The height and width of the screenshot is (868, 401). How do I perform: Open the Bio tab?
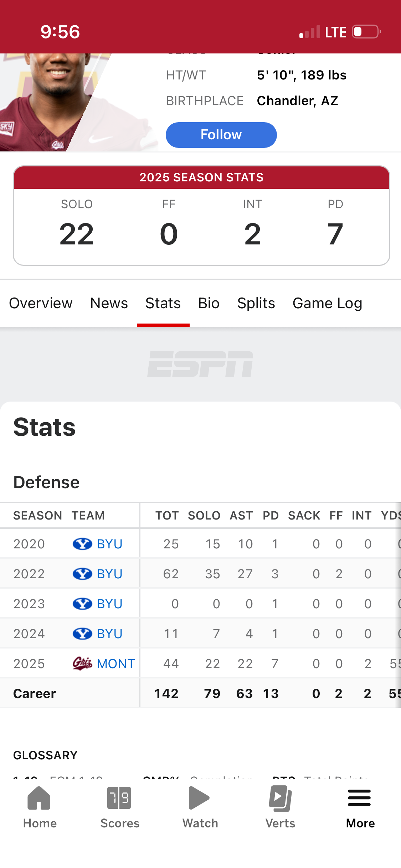tap(209, 303)
